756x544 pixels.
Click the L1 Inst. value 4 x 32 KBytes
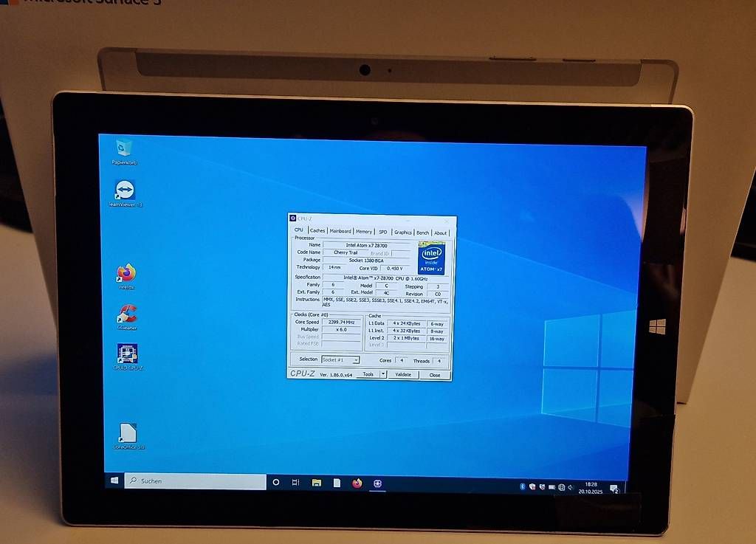coord(407,331)
